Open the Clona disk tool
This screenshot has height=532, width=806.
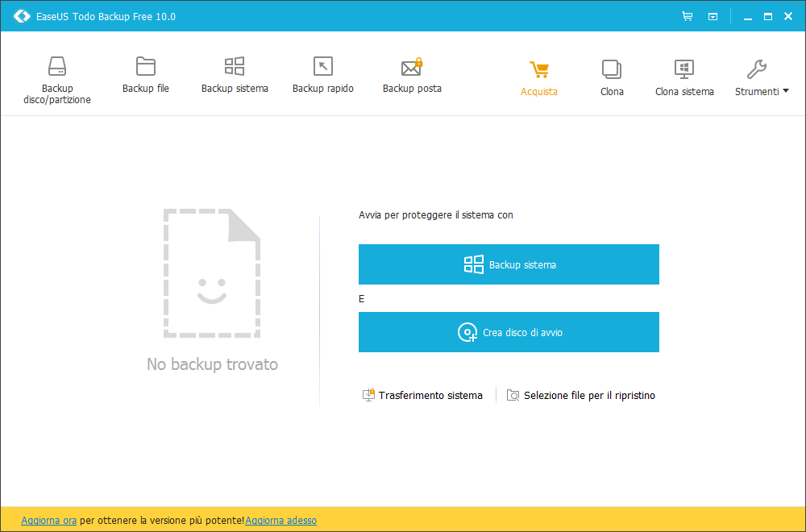coord(612,70)
